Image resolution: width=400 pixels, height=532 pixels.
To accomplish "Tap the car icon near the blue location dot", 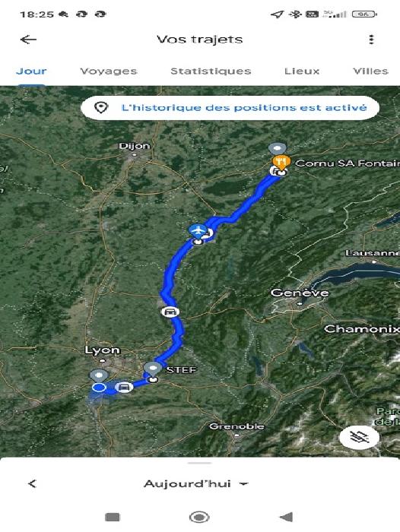I will (x=124, y=387).
